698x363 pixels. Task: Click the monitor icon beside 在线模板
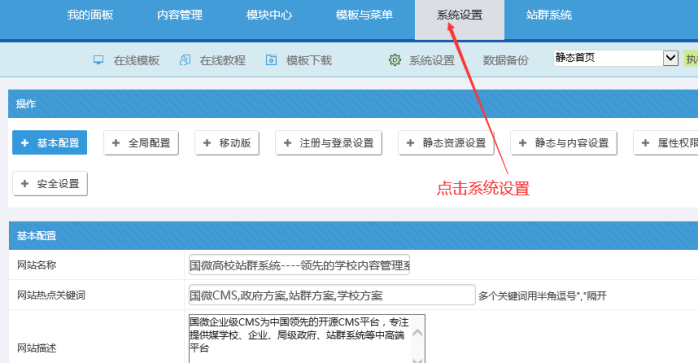click(x=98, y=60)
